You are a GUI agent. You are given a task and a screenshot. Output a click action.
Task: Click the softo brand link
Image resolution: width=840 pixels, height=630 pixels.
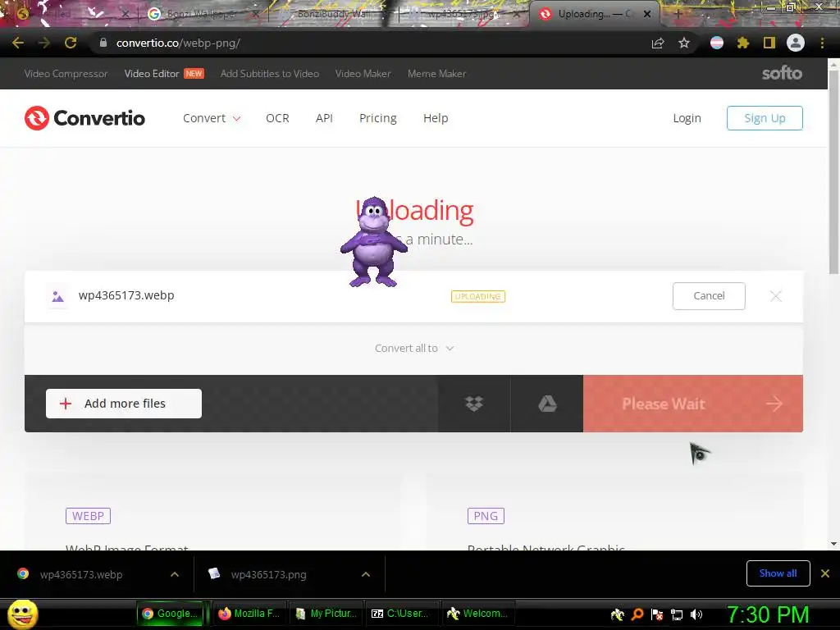pyautogui.click(x=782, y=73)
